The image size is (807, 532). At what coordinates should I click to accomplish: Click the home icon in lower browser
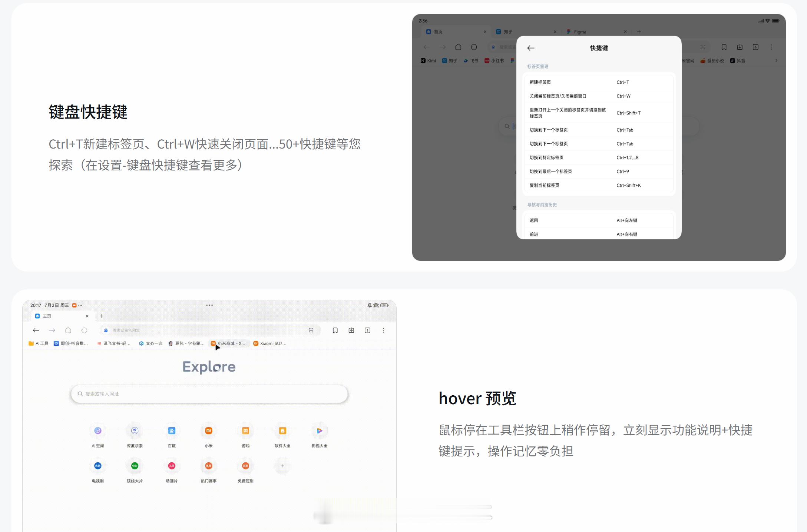click(68, 330)
